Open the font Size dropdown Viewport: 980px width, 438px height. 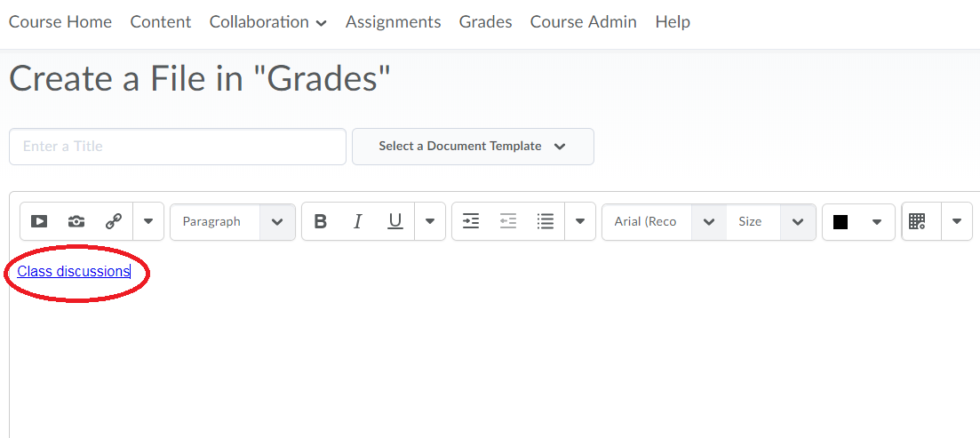pos(769,222)
